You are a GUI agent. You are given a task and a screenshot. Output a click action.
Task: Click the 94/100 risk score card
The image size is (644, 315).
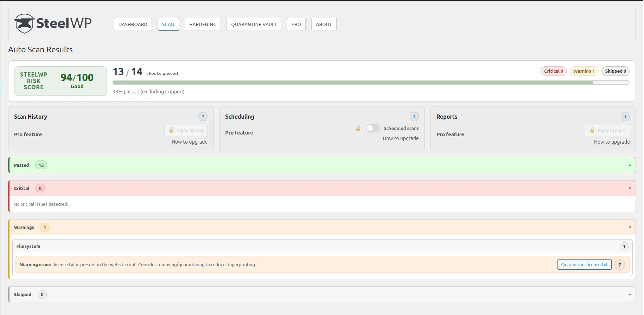tap(60, 81)
